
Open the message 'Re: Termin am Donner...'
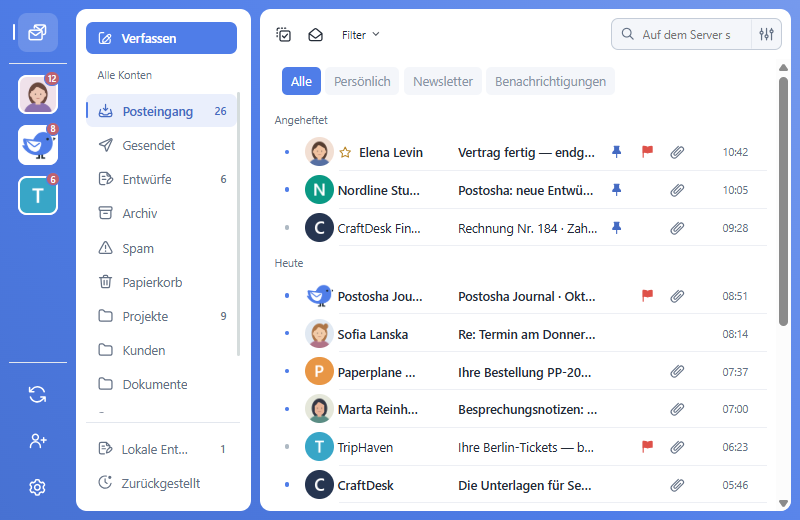[x=527, y=334]
